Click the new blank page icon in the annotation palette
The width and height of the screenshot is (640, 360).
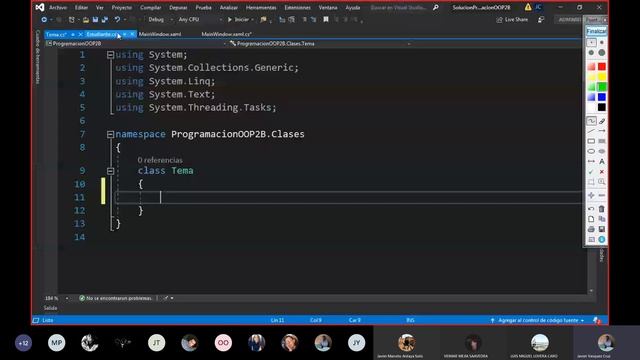(591, 219)
